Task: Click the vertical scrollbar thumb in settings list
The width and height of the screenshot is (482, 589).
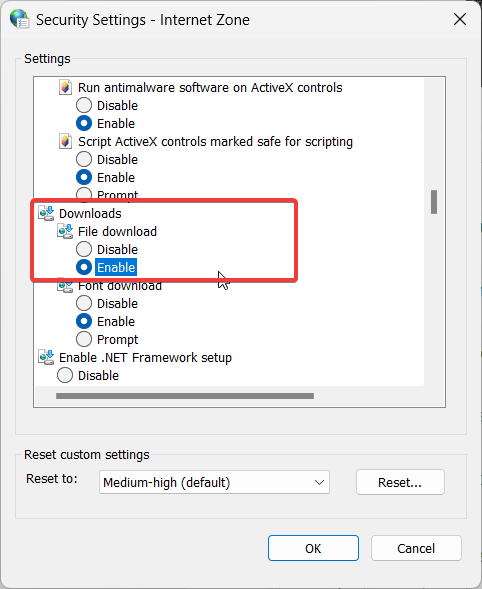Action: (434, 202)
